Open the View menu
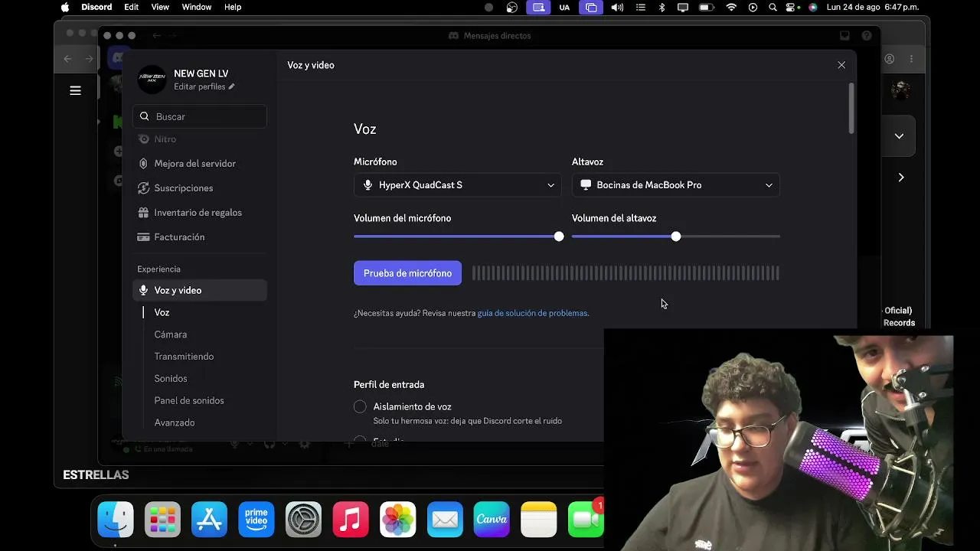 (160, 8)
